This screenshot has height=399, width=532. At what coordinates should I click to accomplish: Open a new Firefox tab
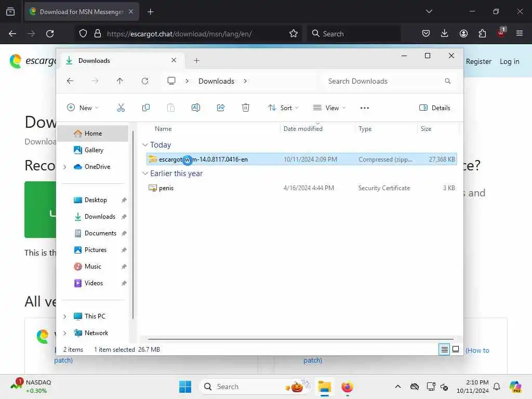coord(150,12)
